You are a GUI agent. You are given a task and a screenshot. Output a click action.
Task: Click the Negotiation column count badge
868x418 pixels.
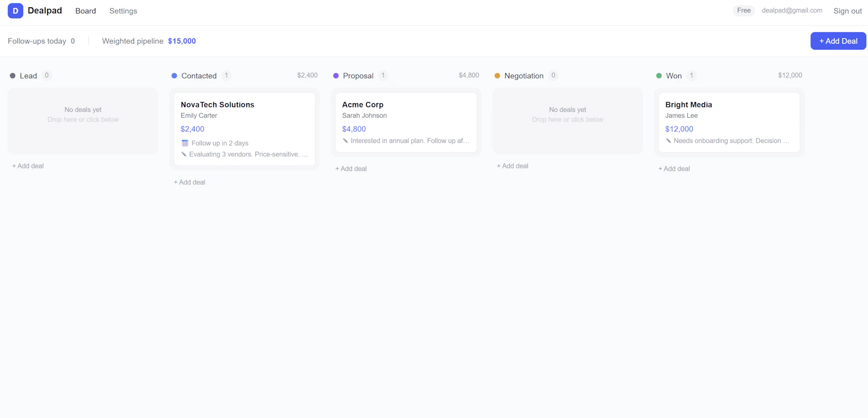point(553,75)
